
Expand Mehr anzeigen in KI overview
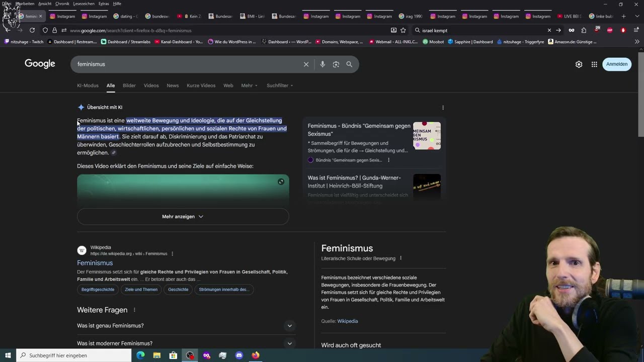(x=183, y=217)
